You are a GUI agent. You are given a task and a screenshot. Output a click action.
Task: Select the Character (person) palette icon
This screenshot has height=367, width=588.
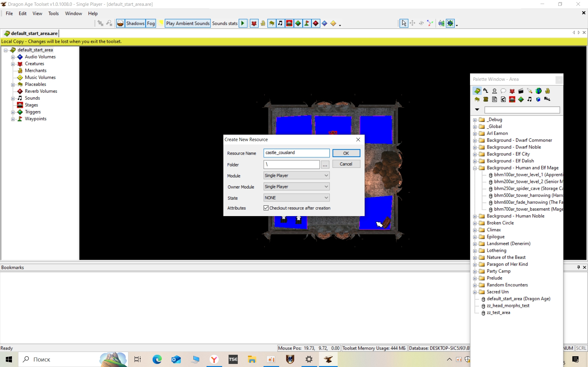(x=494, y=91)
